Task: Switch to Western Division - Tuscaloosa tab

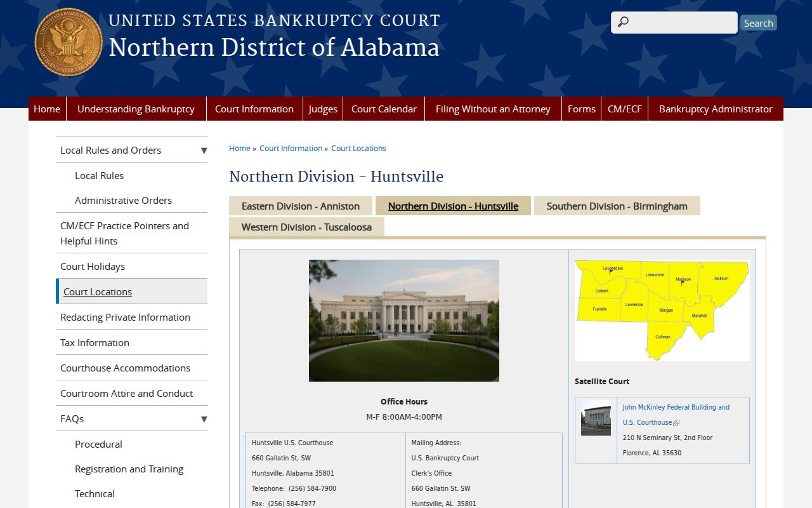Action: coord(306,227)
